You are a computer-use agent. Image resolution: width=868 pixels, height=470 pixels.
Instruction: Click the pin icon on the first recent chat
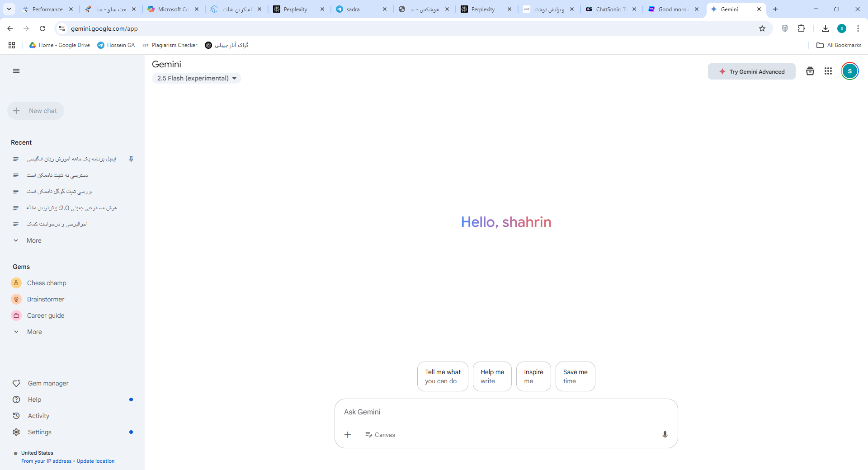tap(131, 159)
